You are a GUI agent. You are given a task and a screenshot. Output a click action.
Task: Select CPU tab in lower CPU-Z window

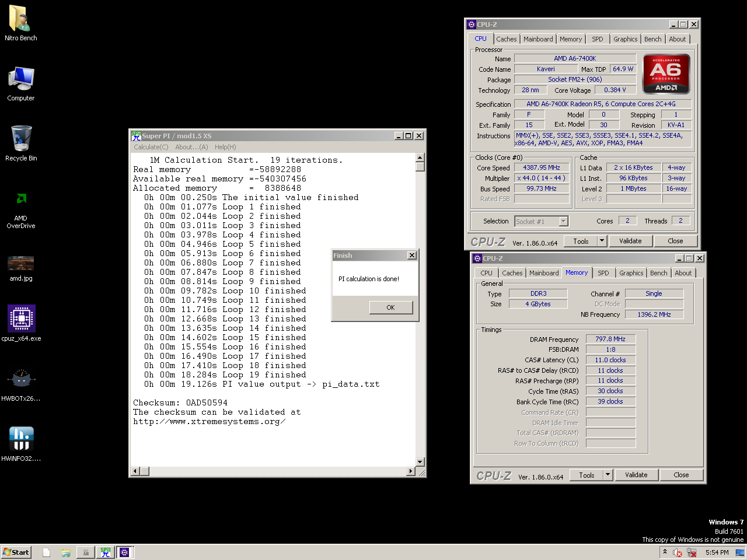point(487,273)
